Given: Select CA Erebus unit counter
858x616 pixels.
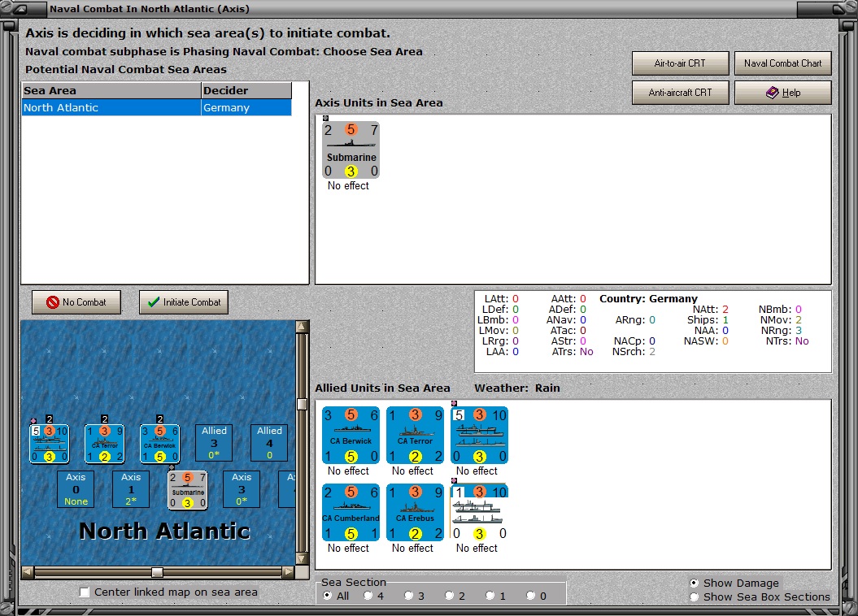Looking at the screenshot, I should click(415, 512).
